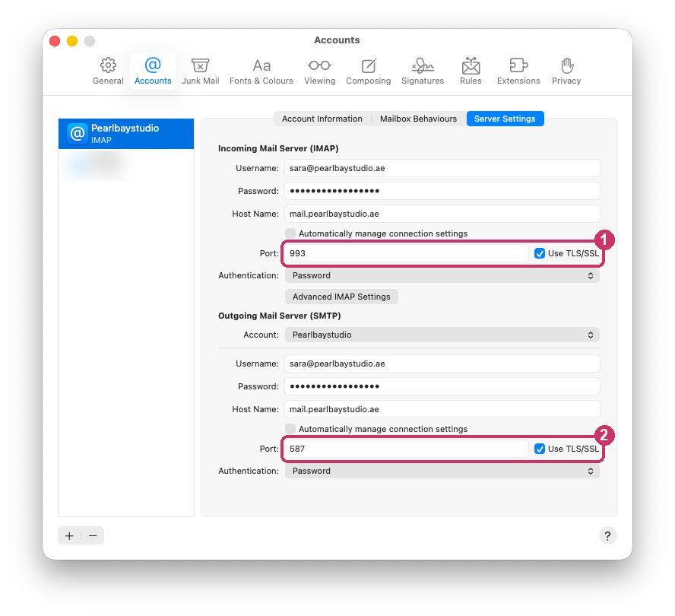
Task: Open help with the question mark button
Action: [607, 536]
